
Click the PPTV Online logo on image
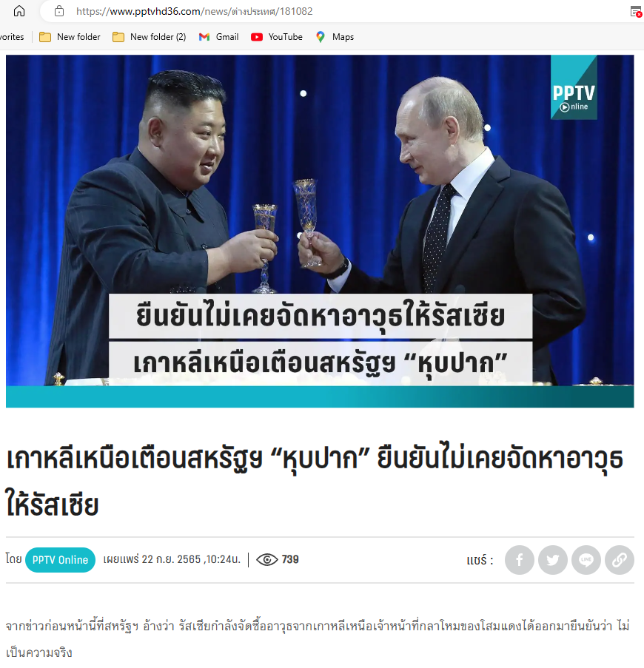pyautogui.click(x=574, y=87)
